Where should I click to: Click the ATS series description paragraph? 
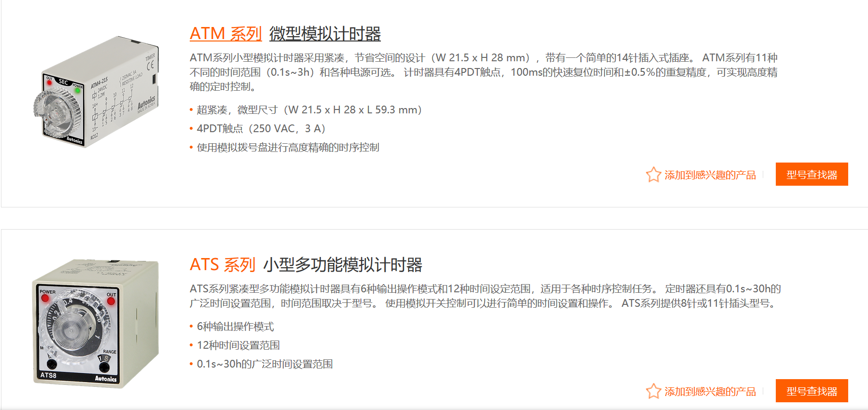click(483, 296)
